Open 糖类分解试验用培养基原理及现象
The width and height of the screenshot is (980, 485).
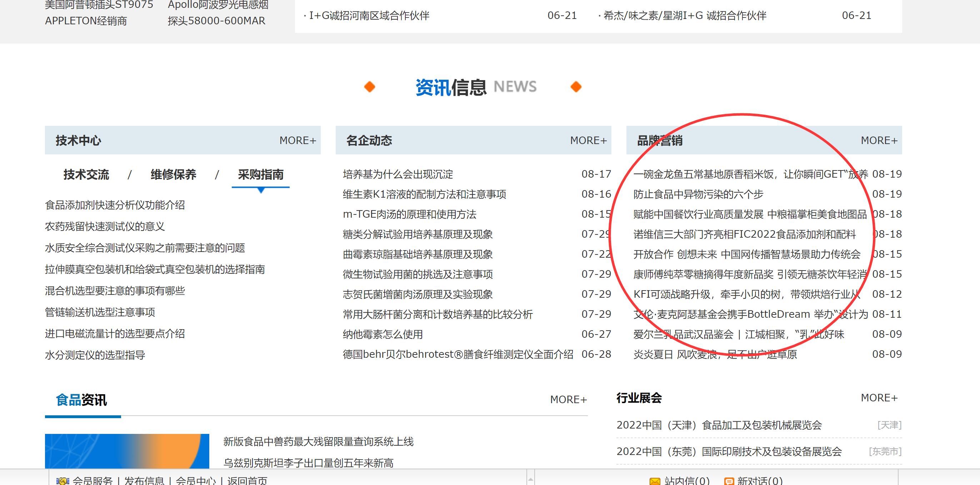(418, 234)
